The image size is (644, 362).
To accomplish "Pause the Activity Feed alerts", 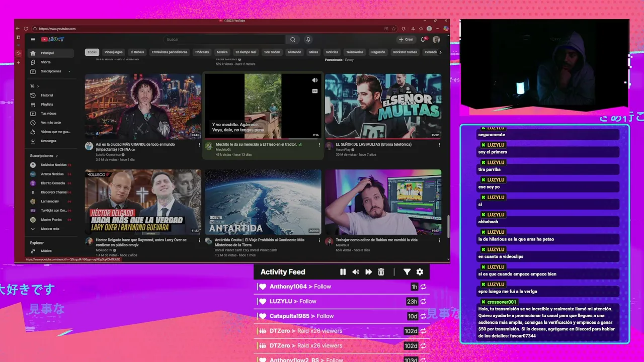I will tap(343, 272).
